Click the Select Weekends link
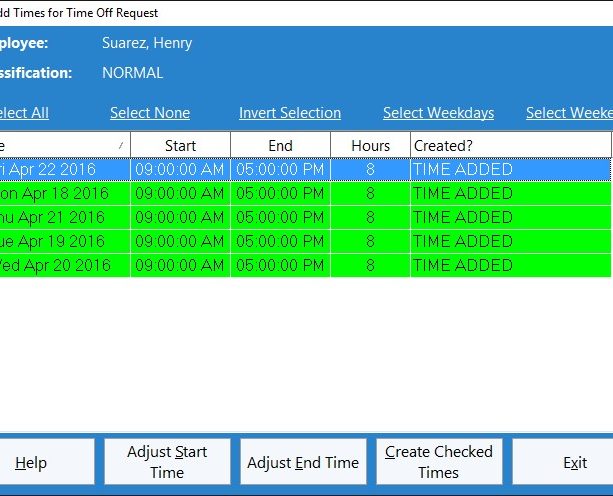Viewport: 613px width, 496px height. pyautogui.click(x=569, y=113)
